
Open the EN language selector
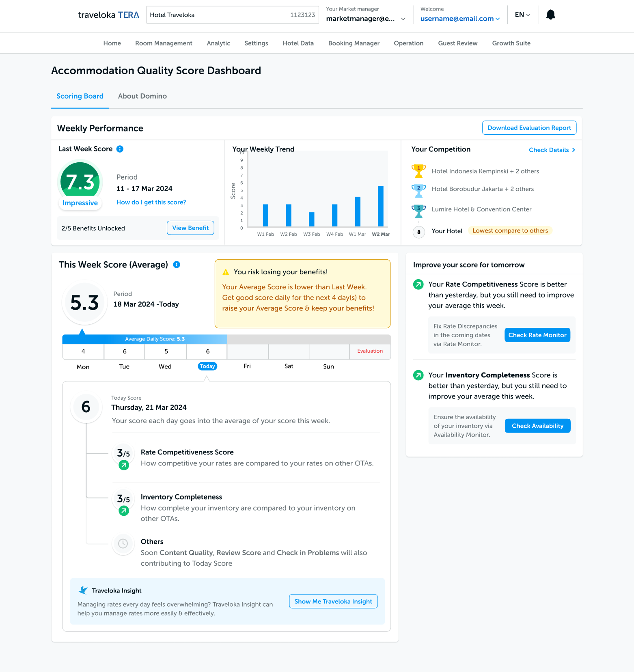(522, 15)
